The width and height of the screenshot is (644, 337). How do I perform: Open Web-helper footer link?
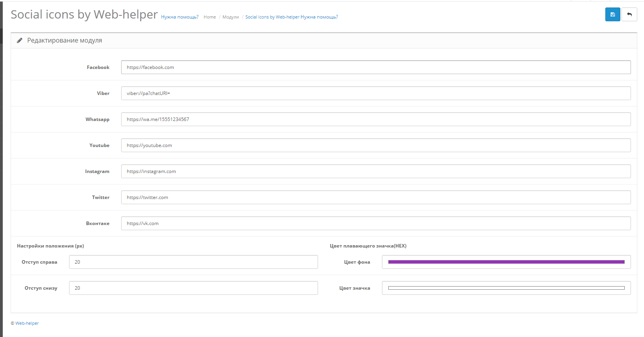click(x=27, y=323)
